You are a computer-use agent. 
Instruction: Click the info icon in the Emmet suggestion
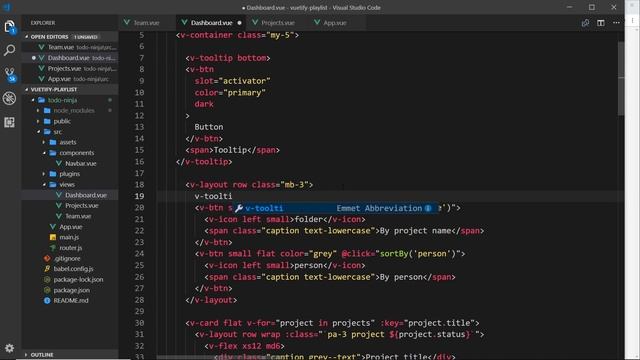pos(428,208)
